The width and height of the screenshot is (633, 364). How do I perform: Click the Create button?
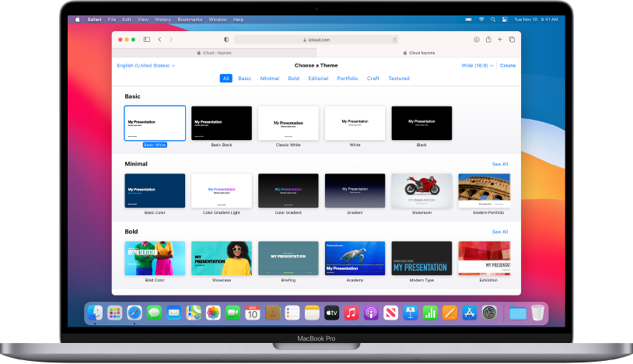point(508,65)
